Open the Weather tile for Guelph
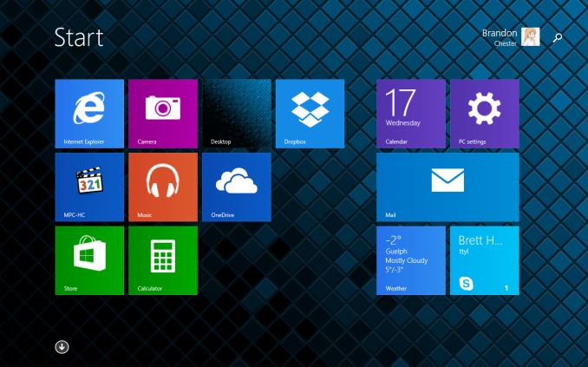Viewport: 588px width, 367px height. [411, 260]
